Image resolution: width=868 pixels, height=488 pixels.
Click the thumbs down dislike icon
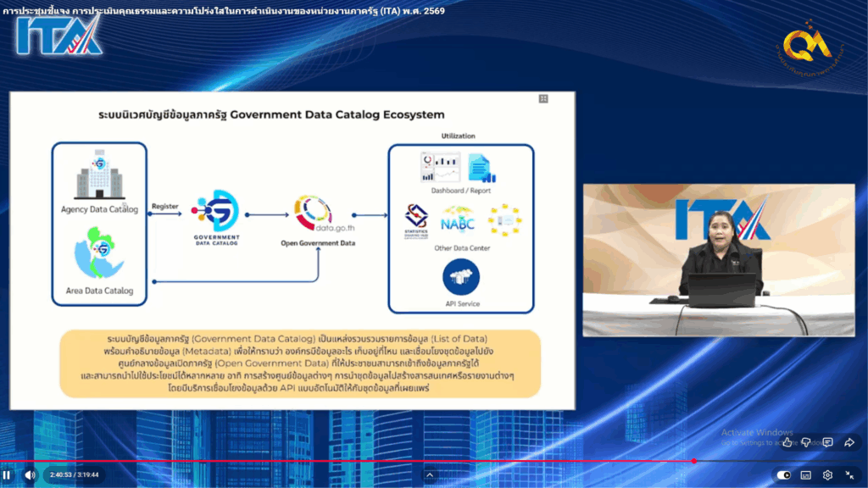point(807,442)
